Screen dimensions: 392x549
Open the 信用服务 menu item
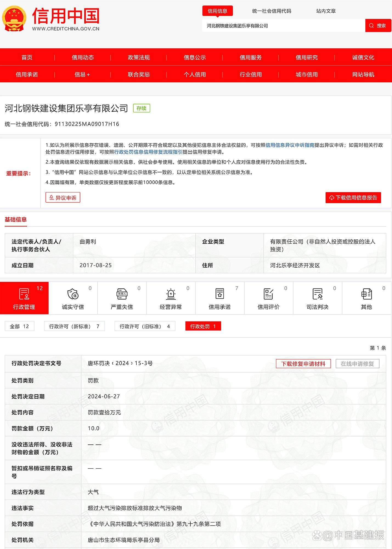click(251, 57)
